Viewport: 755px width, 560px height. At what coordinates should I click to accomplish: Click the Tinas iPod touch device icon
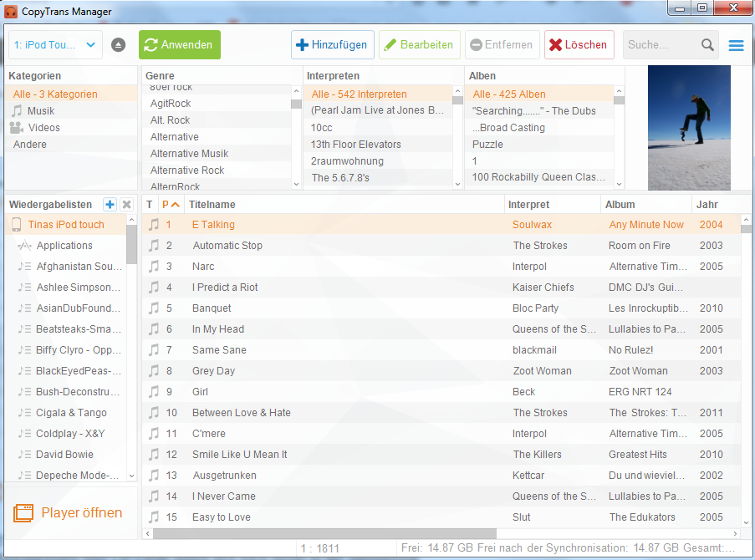click(x=17, y=224)
